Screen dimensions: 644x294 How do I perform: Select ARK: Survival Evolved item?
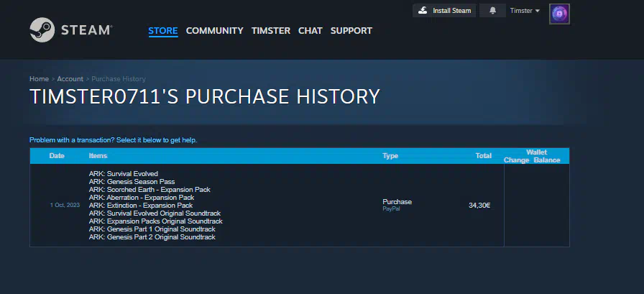click(123, 174)
